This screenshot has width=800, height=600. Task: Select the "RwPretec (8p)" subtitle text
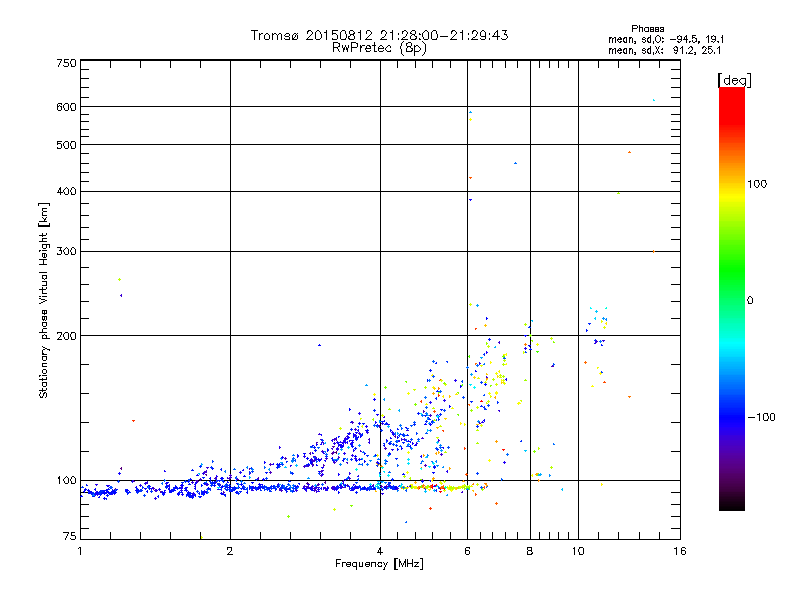(x=379, y=48)
